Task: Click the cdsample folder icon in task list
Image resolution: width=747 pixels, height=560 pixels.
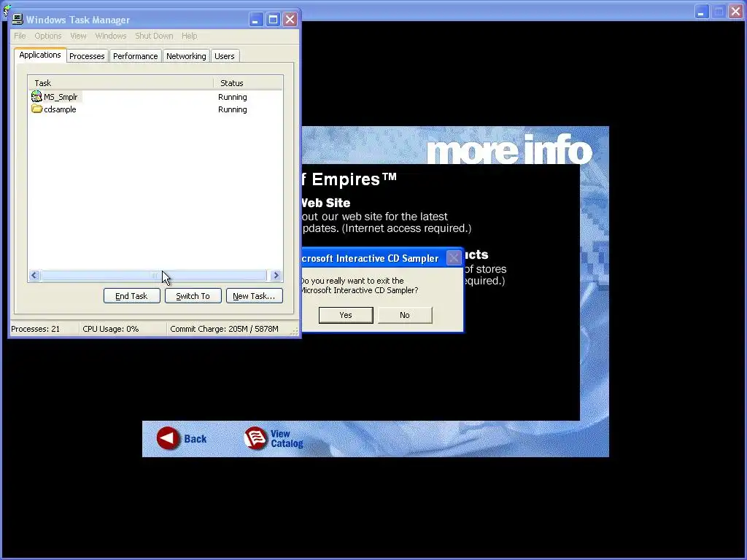Action: [36, 109]
